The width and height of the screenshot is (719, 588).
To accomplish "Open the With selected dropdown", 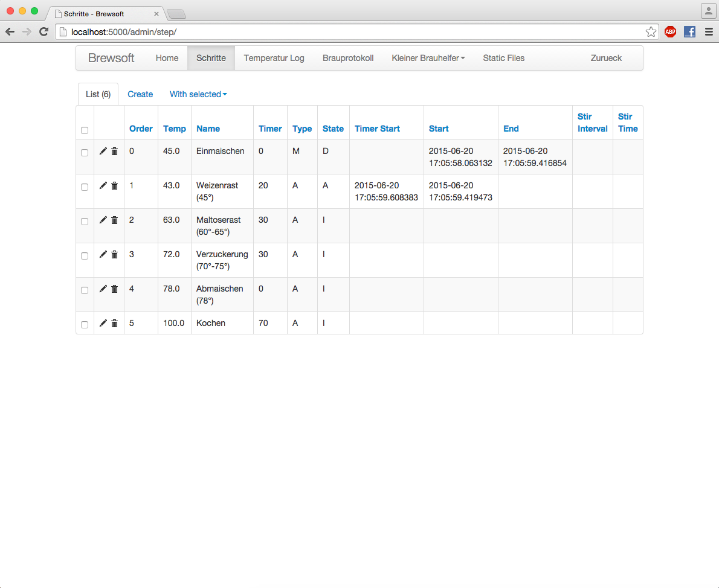I will (198, 94).
